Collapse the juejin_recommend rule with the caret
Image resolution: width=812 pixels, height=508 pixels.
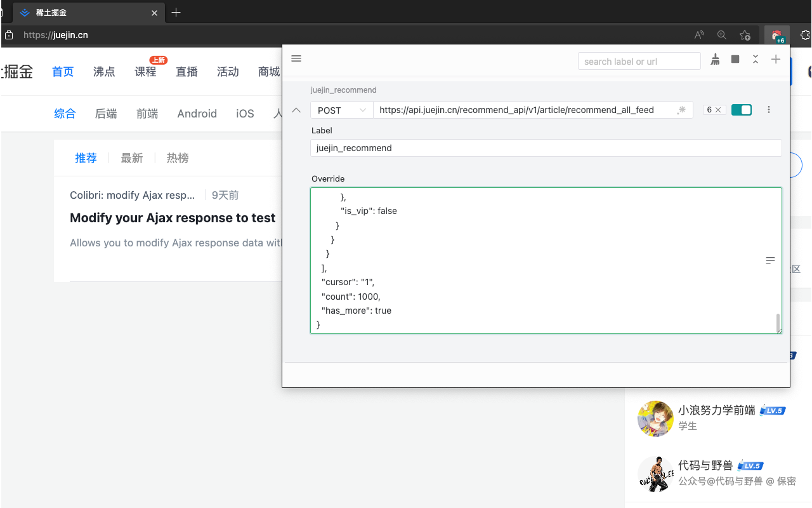pyautogui.click(x=296, y=109)
